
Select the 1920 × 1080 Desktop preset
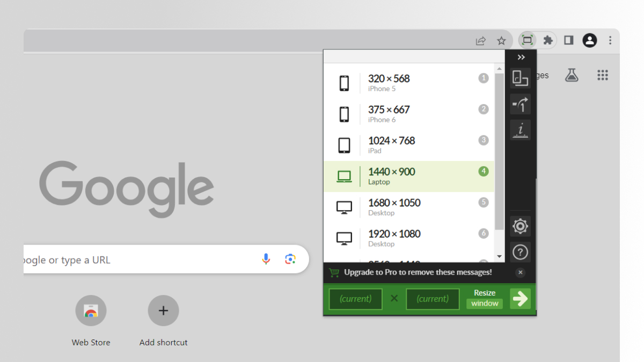409,239
